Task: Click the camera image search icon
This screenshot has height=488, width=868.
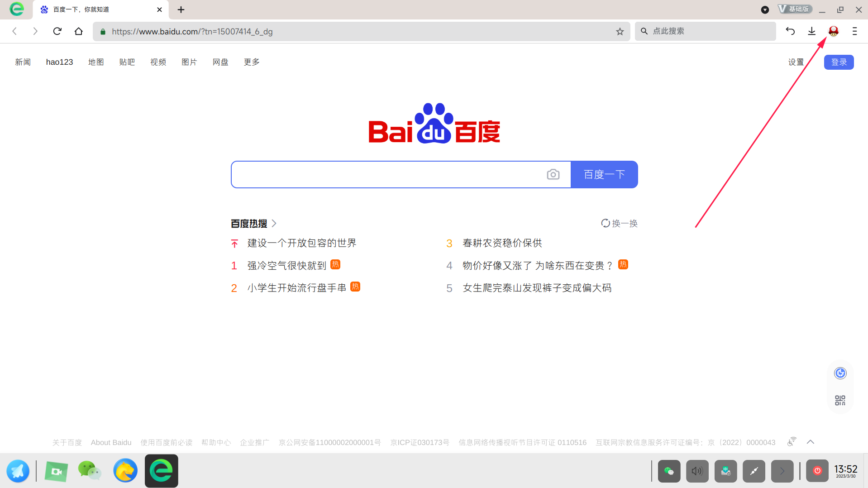Action: click(x=553, y=174)
